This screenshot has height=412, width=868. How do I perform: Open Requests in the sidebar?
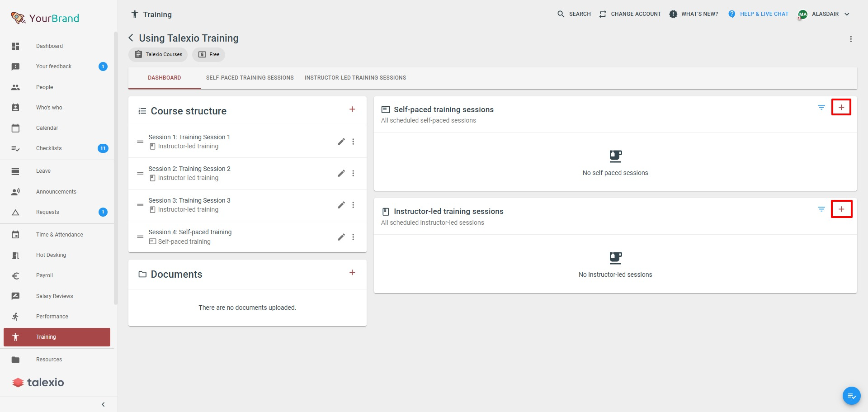click(x=57, y=212)
